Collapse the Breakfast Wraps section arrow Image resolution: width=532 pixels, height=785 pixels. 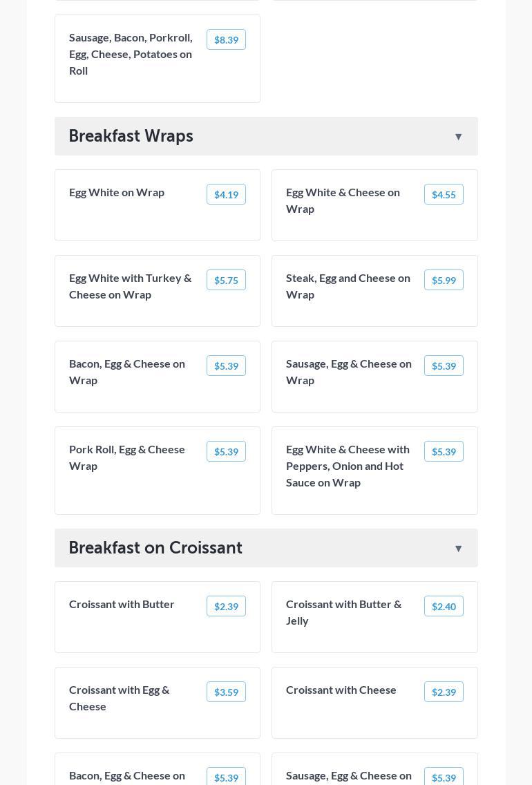tap(458, 137)
